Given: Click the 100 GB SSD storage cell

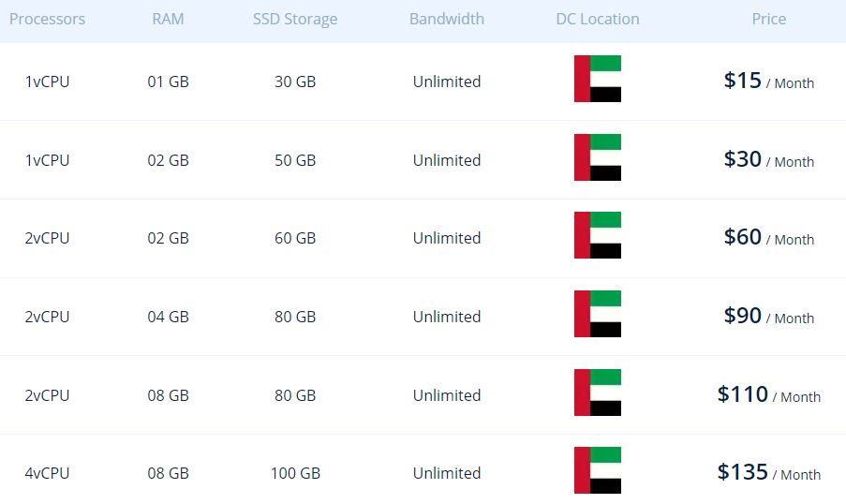Looking at the screenshot, I should (x=295, y=473).
